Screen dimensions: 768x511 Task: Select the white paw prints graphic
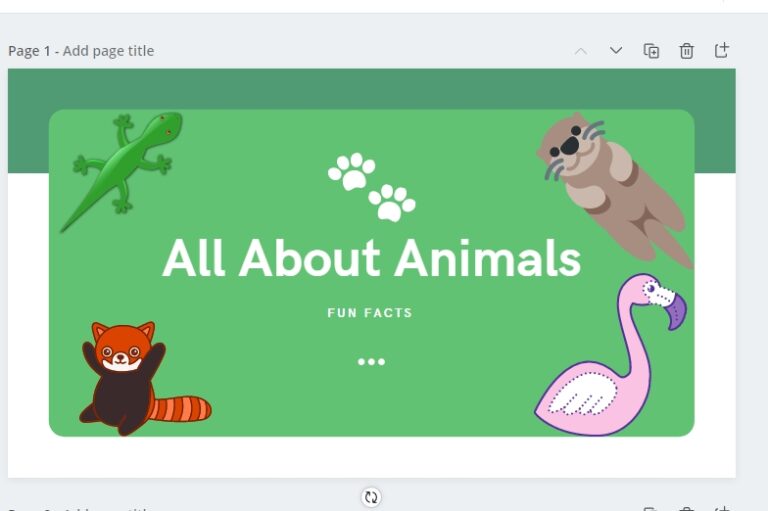tap(372, 187)
